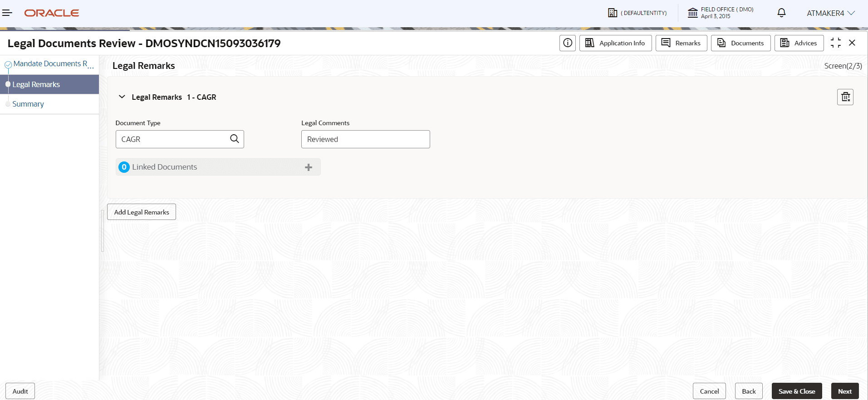Click the information circle icon

[567, 43]
